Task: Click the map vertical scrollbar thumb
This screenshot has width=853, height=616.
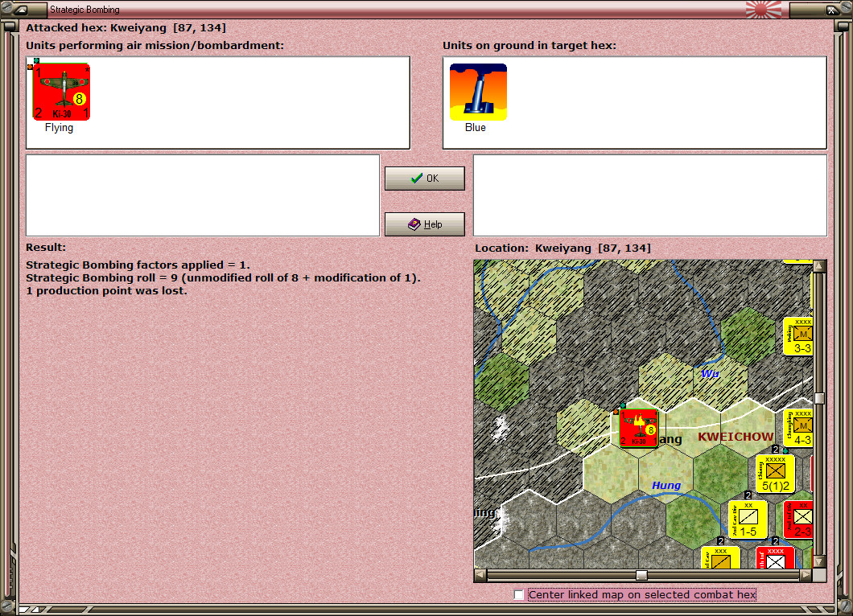Action: pos(819,399)
